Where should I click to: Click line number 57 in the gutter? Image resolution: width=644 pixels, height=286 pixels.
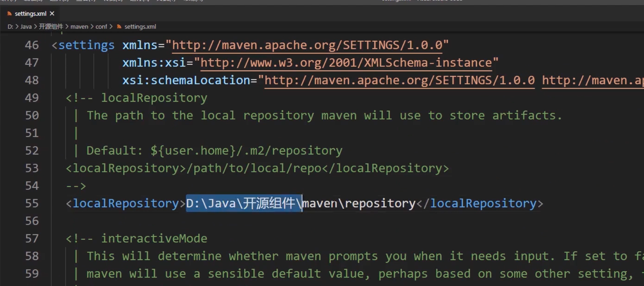(x=32, y=238)
